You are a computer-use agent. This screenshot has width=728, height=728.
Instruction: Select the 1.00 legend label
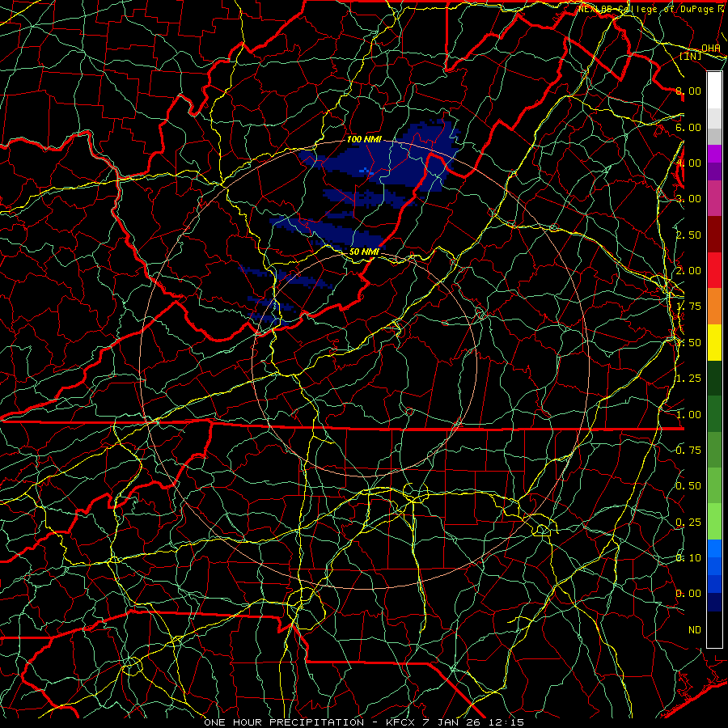coord(688,415)
